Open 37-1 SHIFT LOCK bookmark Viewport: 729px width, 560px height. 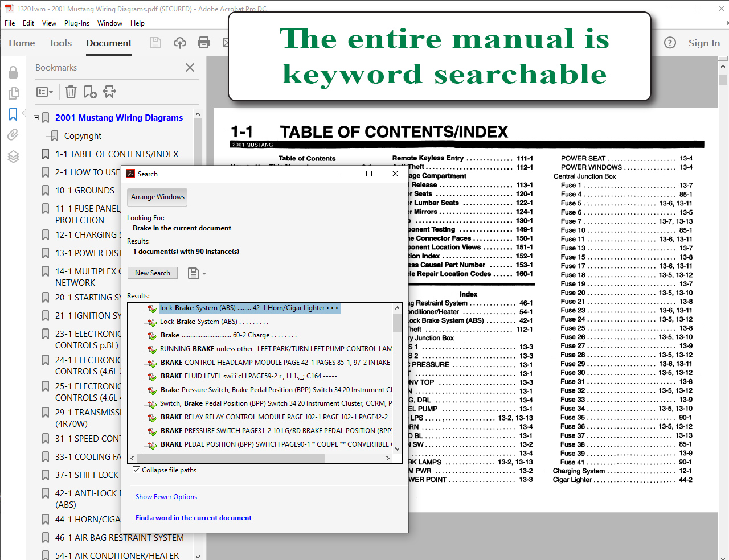[x=87, y=475]
